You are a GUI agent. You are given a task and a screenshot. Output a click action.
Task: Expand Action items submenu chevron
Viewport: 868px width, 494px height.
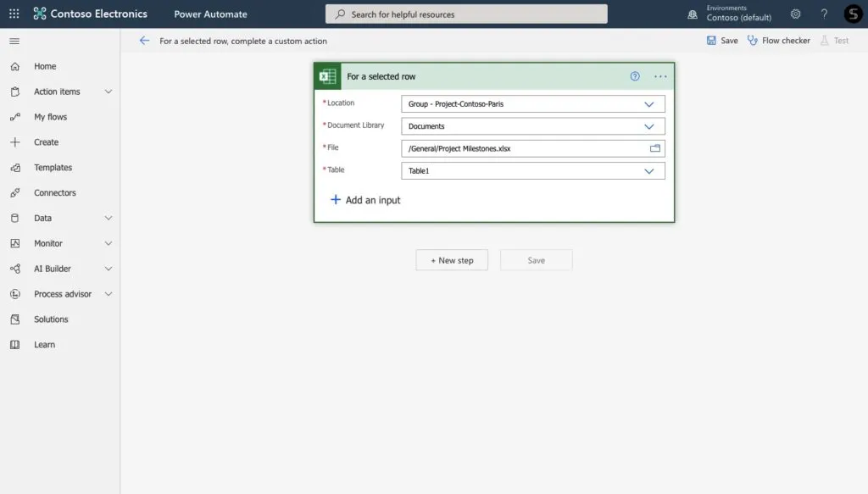[x=108, y=92]
